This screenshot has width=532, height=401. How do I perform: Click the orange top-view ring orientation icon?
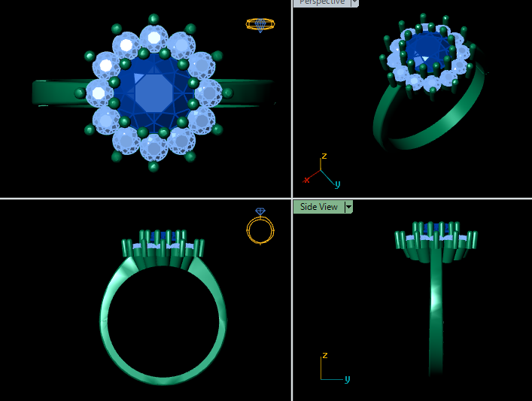coord(260,25)
